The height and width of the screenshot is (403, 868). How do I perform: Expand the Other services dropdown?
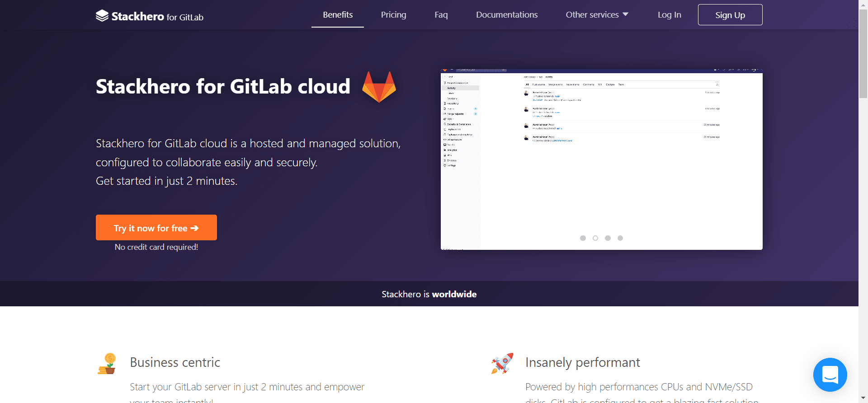click(597, 15)
